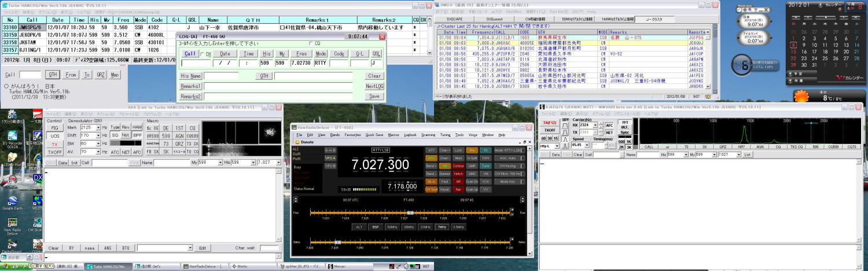This screenshot has width=868, height=271.
Task: Switch to the HamRadioDeluxe taskbar item
Action: 205,266
